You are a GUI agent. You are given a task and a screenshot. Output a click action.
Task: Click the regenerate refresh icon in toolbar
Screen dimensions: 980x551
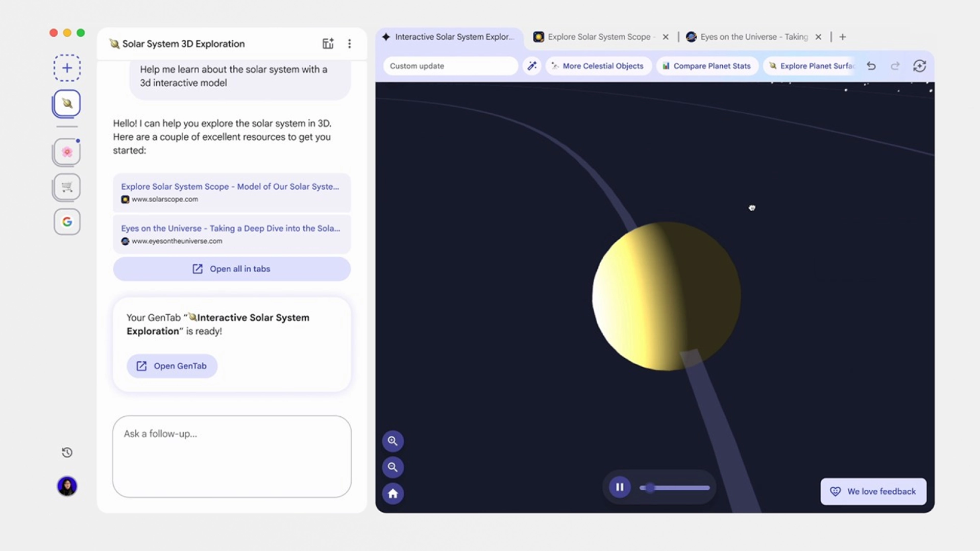point(919,66)
